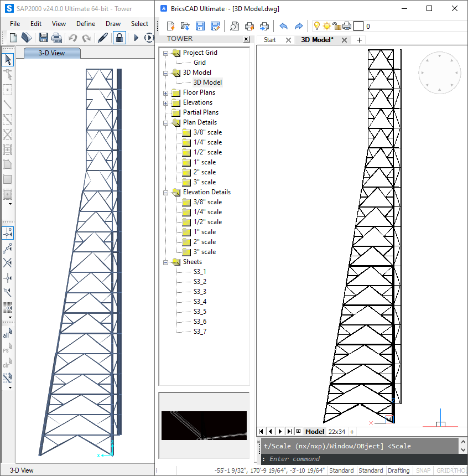Click the SAP2000 lock model icon
The image size is (468, 476).
pos(119,38)
